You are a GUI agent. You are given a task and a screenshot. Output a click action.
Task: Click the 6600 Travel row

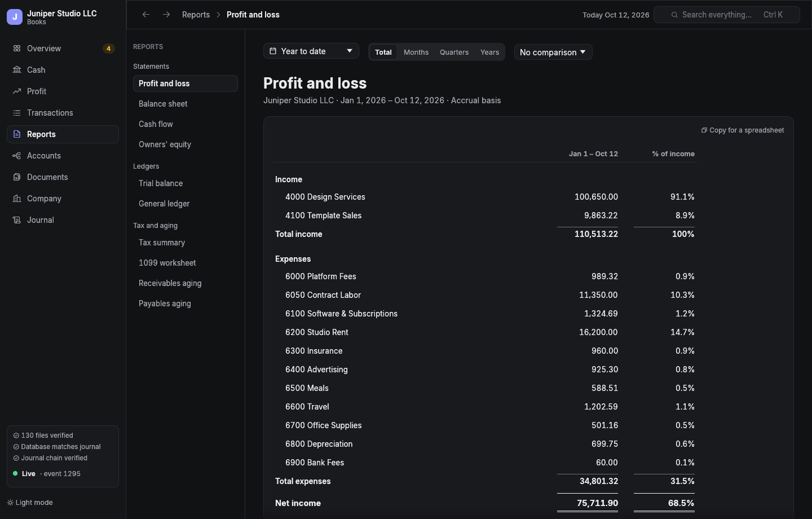[x=485, y=407]
